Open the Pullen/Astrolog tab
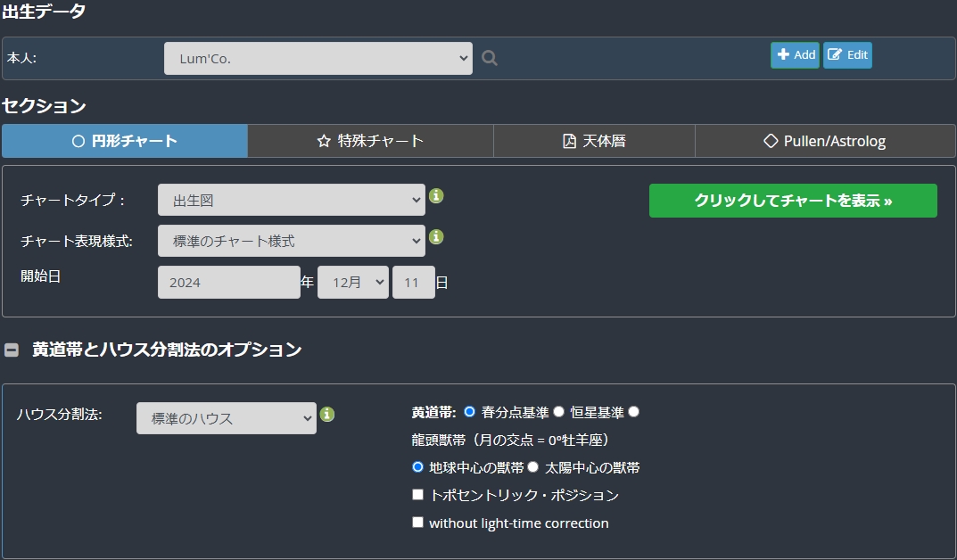 (x=825, y=141)
